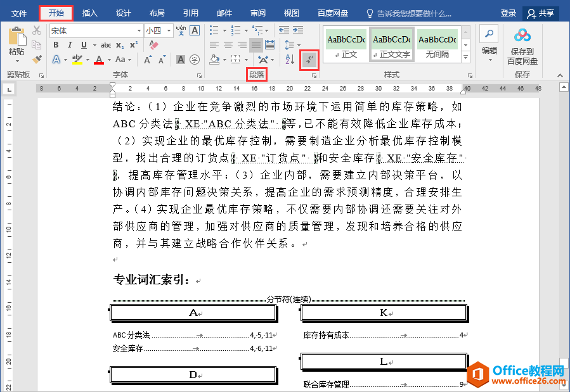Screen dimensions: 570x392
Task: Open the 文件 (File) tab
Action: point(19,13)
